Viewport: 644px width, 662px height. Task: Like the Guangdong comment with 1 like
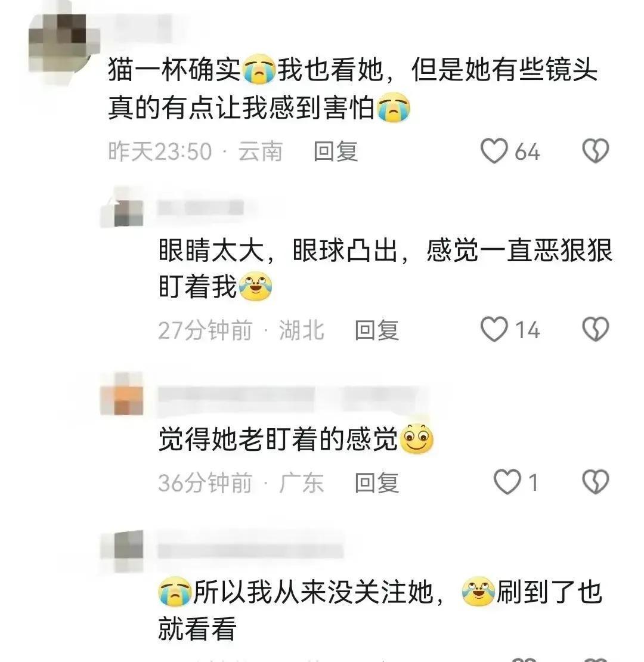click(x=507, y=482)
